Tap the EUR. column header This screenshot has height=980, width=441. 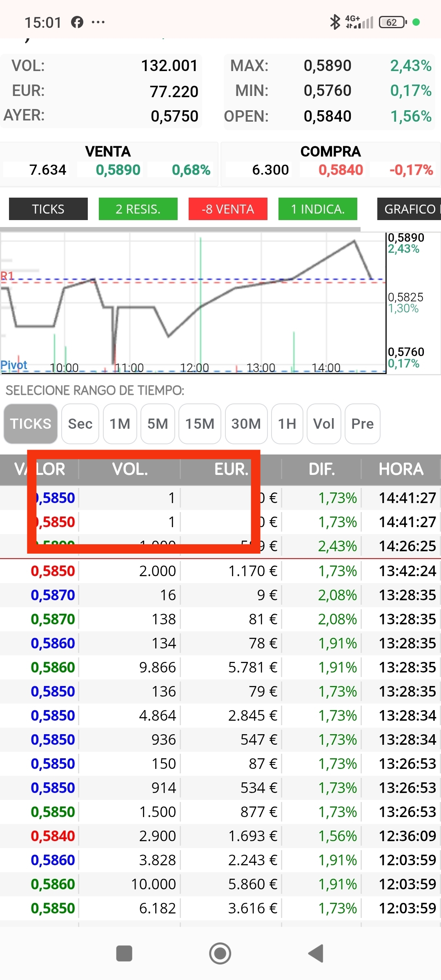coord(231,469)
